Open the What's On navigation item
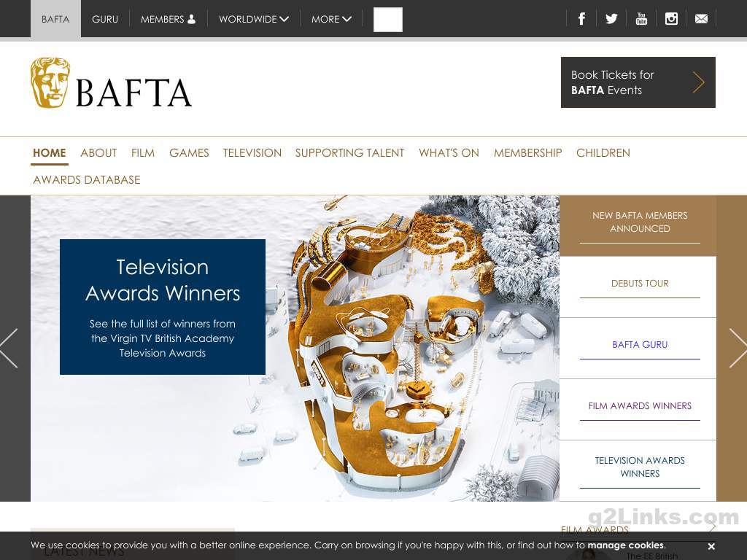This screenshot has height=560, width=747. tap(449, 153)
